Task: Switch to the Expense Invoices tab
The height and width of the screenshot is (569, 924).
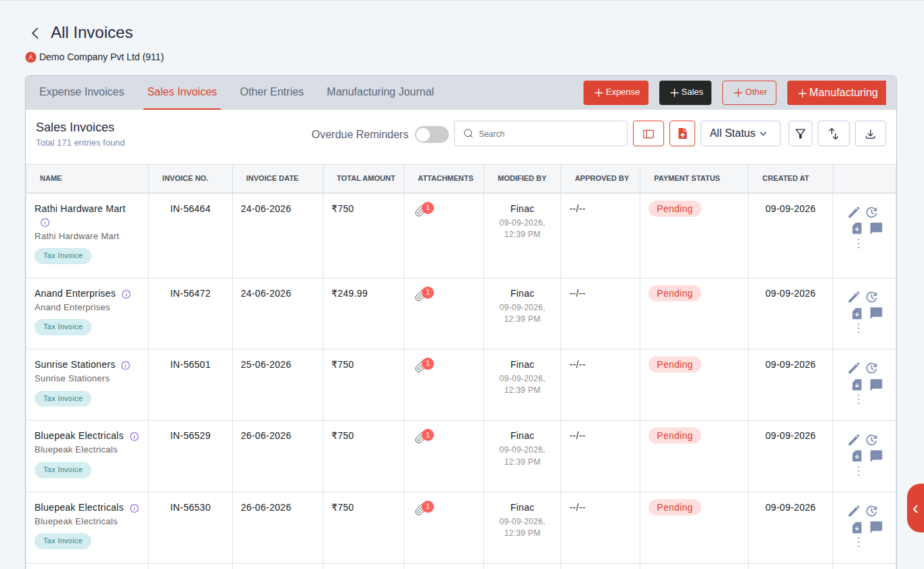Action: tap(82, 92)
